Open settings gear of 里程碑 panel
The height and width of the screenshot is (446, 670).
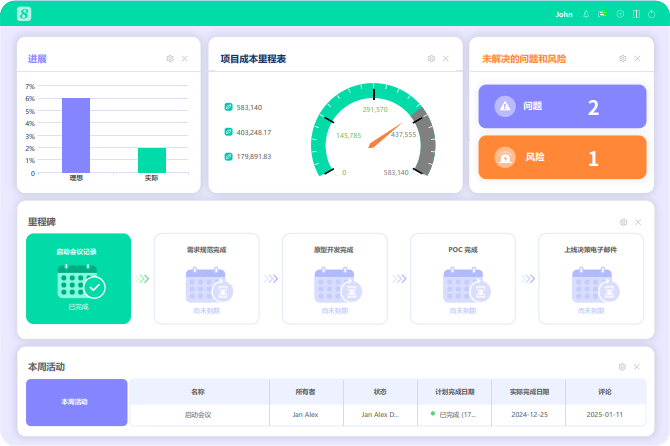[624, 222]
